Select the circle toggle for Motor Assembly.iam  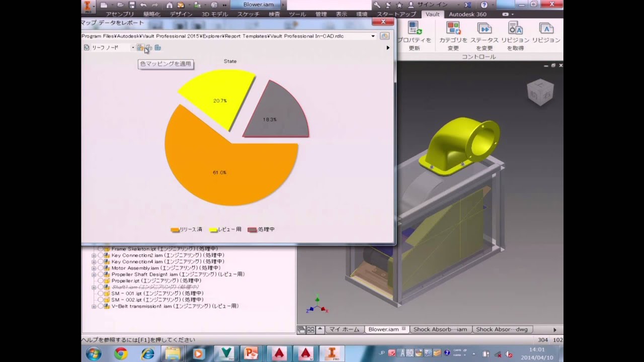tap(100, 268)
